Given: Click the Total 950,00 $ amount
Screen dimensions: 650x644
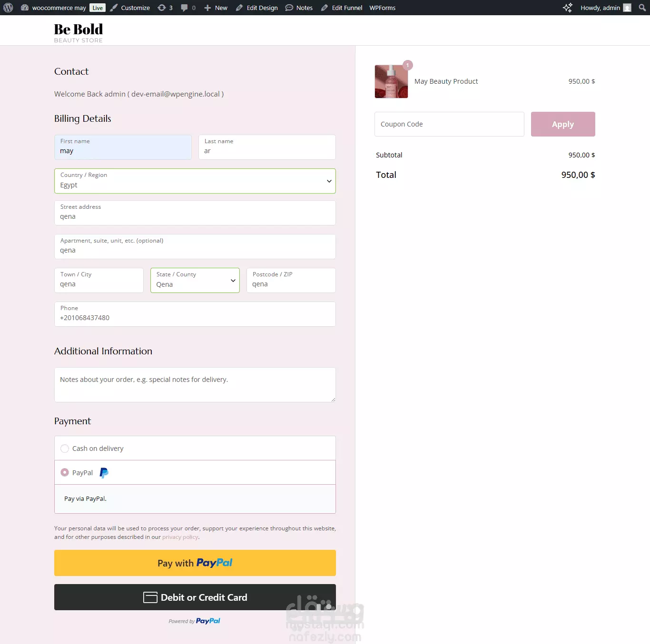Looking at the screenshot, I should tap(578, 175).
